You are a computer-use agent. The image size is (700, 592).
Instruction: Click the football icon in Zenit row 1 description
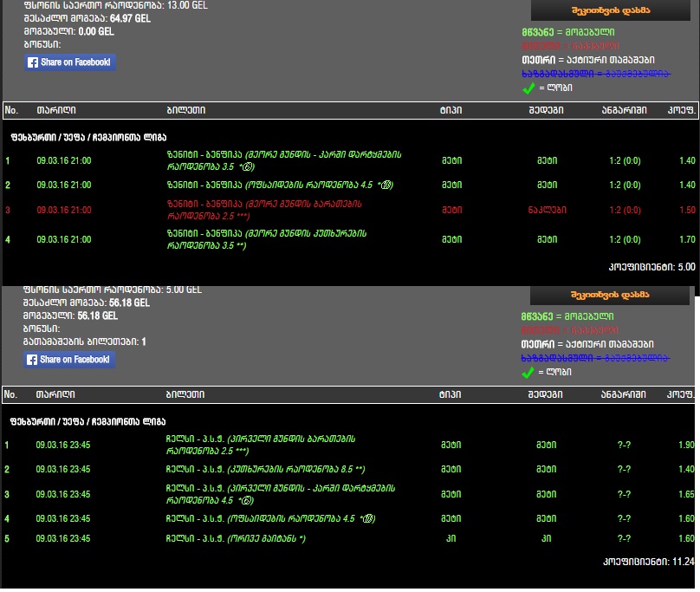(249, 166)
